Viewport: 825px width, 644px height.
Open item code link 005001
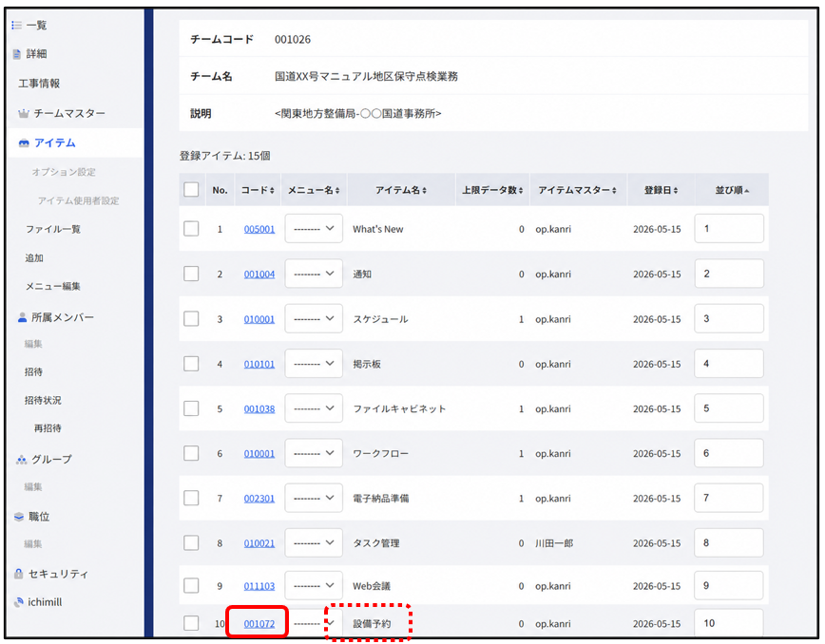[259, 229]
